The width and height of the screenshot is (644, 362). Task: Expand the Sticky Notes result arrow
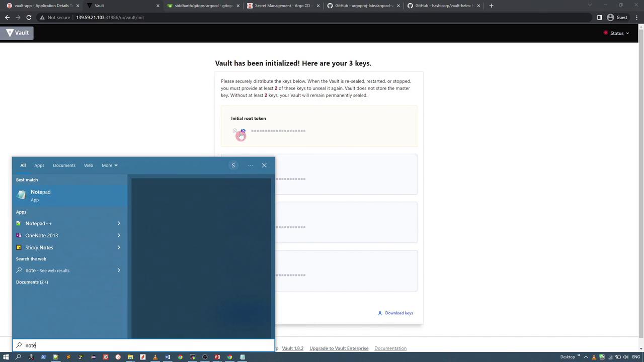(119, 248)
